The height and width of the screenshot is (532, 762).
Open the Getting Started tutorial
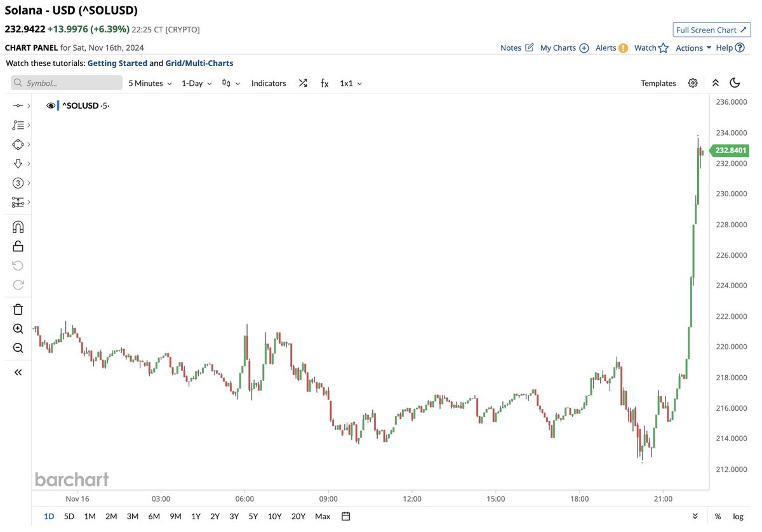(x=117, y=63)
